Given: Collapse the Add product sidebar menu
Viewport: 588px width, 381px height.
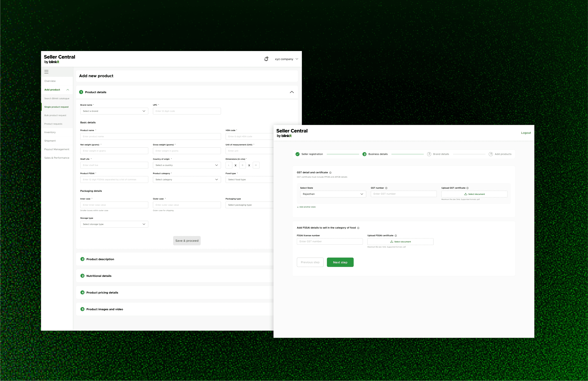Looking at the screenshot, I should (x=68, y=90).
